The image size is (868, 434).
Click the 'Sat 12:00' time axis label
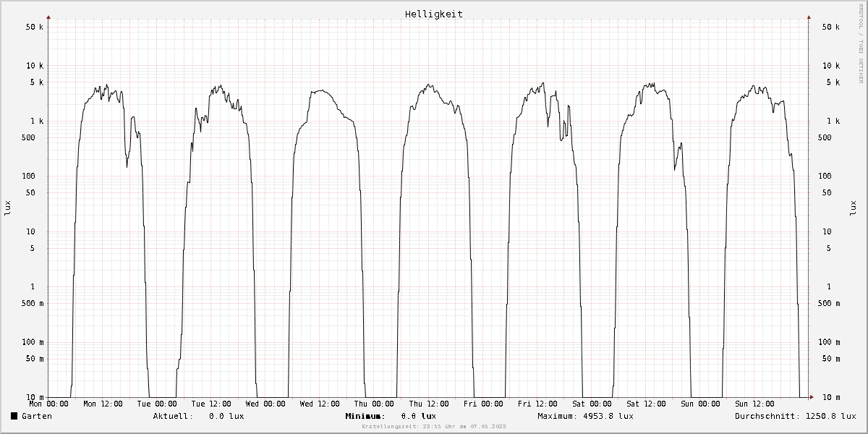(x=646, y=404)
